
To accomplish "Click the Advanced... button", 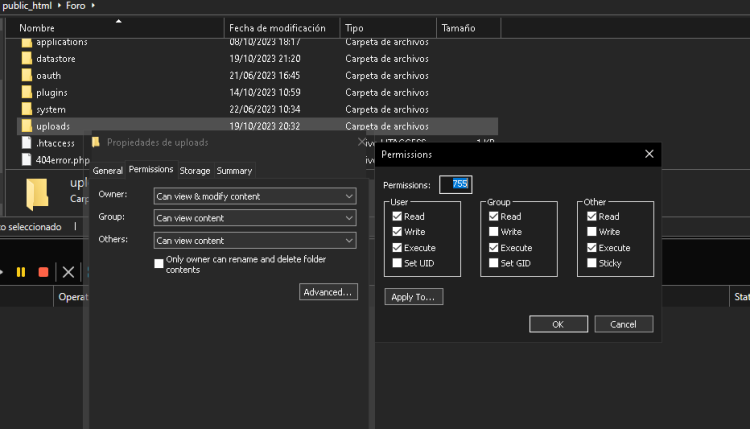I will [327, 292].
